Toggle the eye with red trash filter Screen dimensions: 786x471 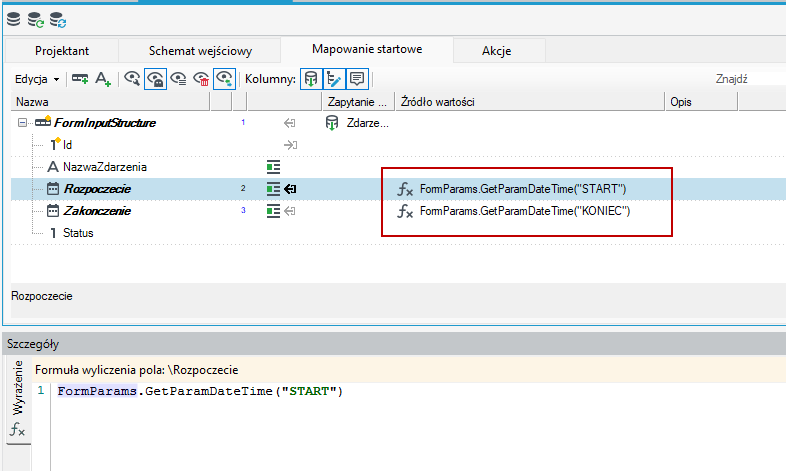tap(202, 79)
